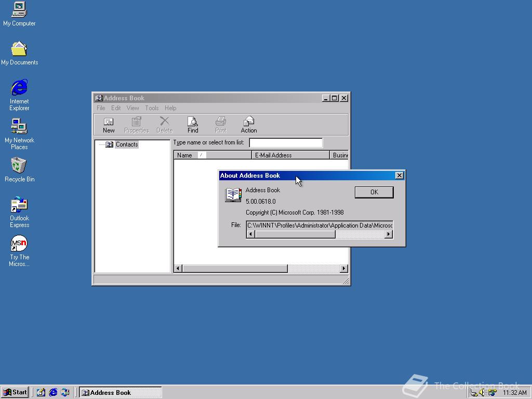This screenshot has width=532, height=399.
Task: Click the contact list horizontal scrollbar thumb
Action: pos(235,269)
